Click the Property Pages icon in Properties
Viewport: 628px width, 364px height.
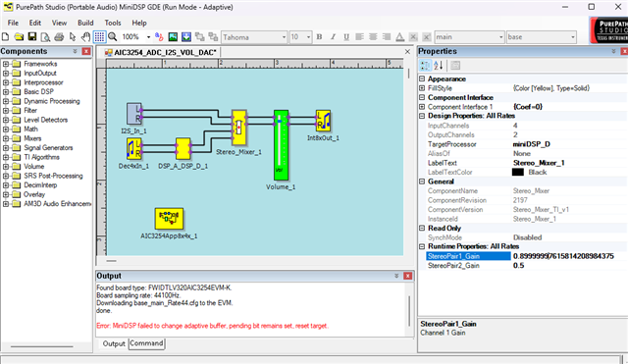click(455, 66)
